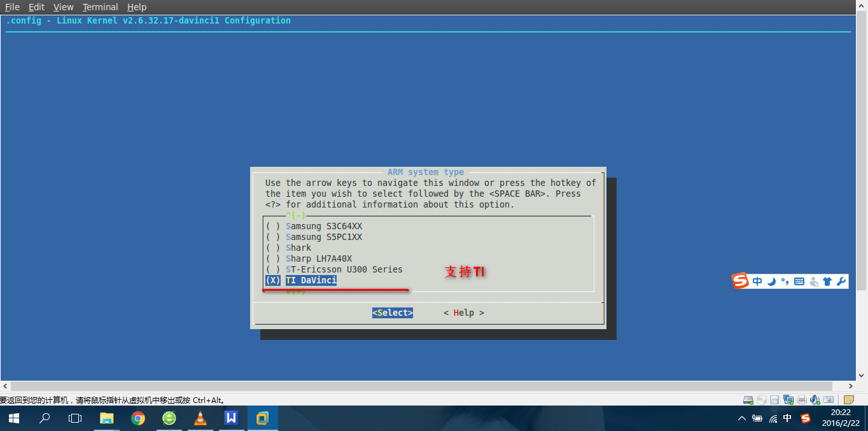
Task: Open File Explorer from the taskbar
Action: (x=107, y=418)
